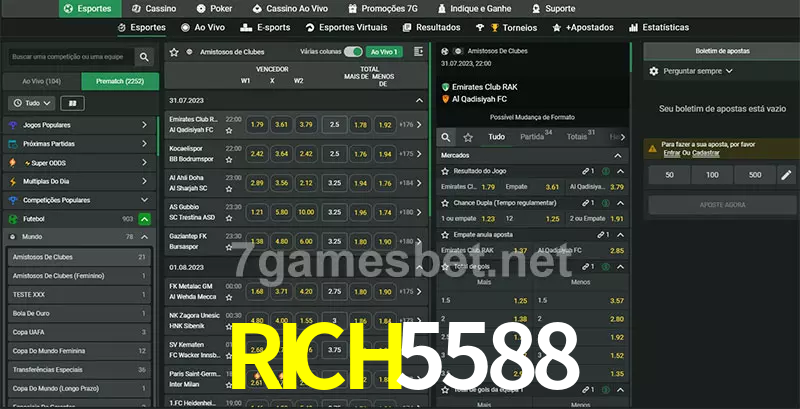Star the AS Gubbio vs SC Trestina match

point(229,218)
